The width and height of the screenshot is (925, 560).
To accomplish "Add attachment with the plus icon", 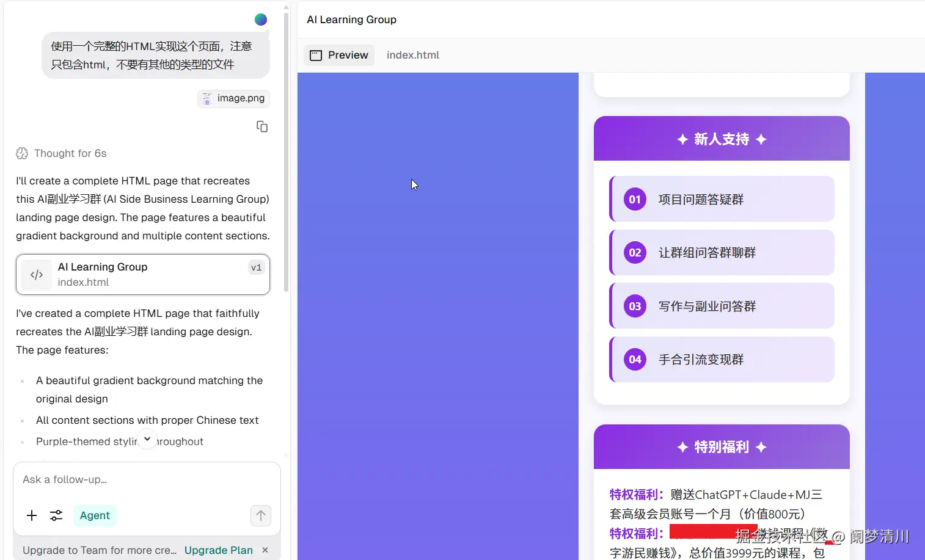I will [x=32, y=515].
